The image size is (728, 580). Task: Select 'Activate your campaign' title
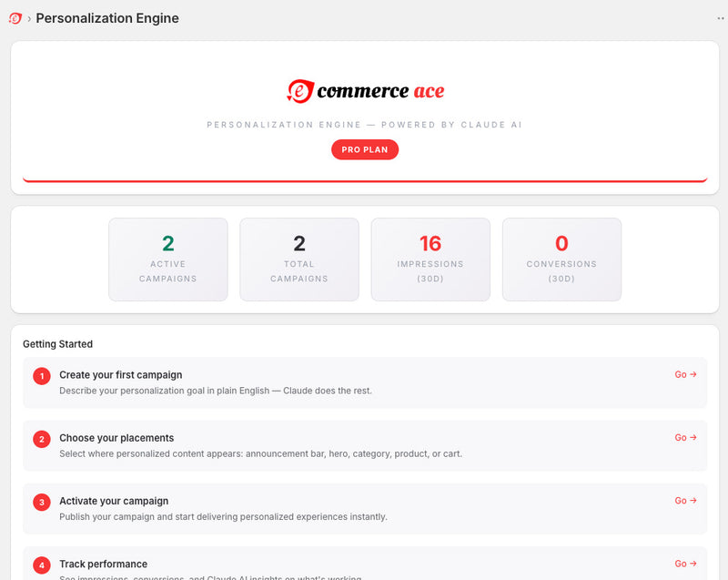tap(114, 501)
